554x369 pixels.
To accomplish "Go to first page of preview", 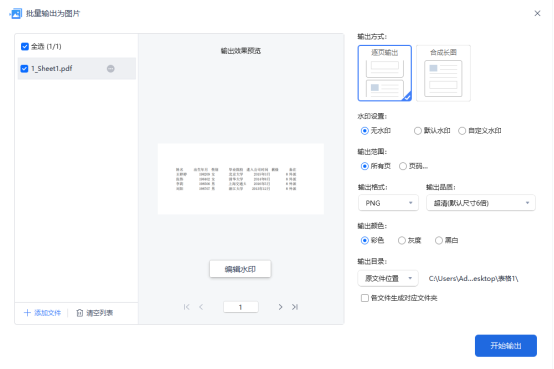I will pos(187,307).
